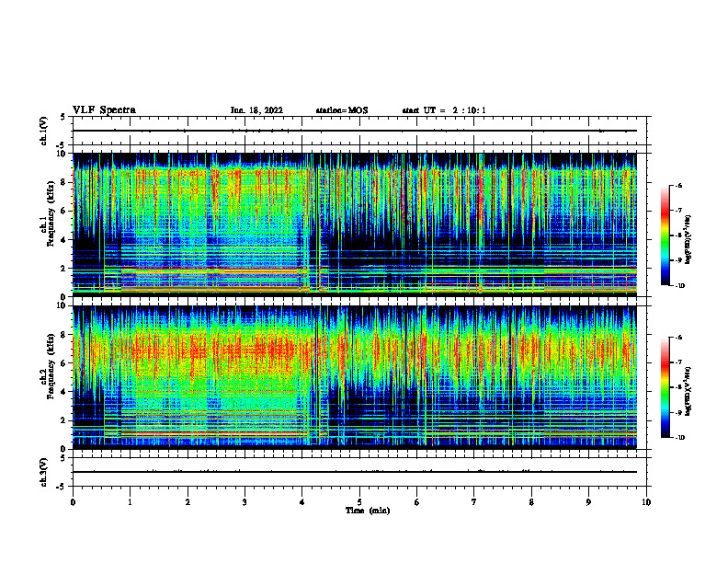
Task: Click the date text "Jan. 18, 2022"
Action: [256, 110]
